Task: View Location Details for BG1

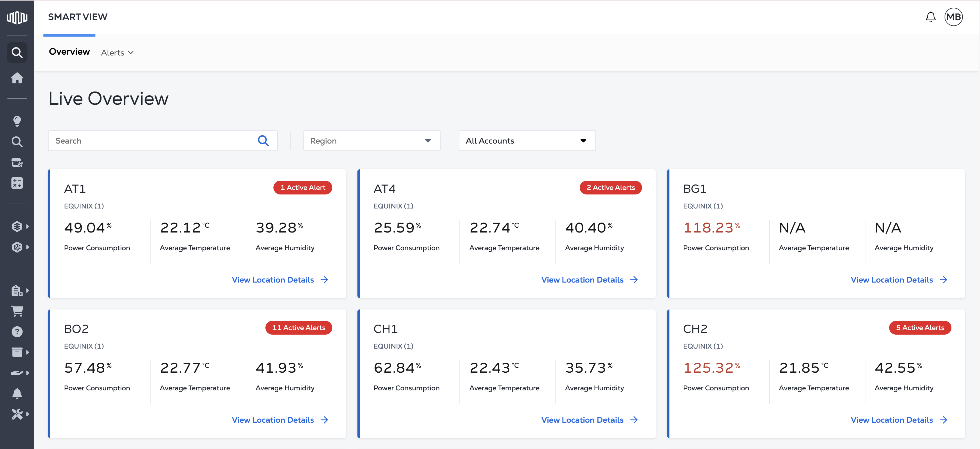Action: (x=899, y=280)
